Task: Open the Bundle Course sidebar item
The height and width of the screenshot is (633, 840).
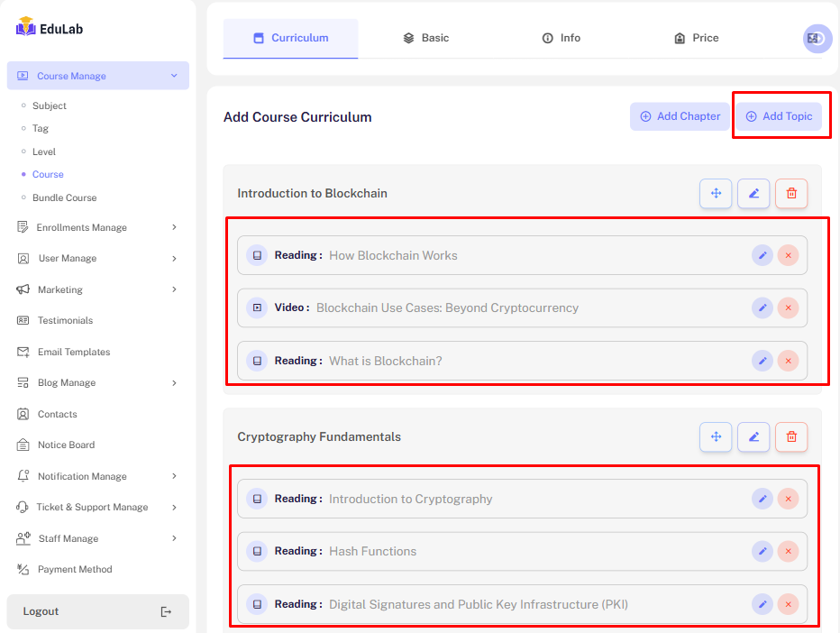Action: pos(64,197)
